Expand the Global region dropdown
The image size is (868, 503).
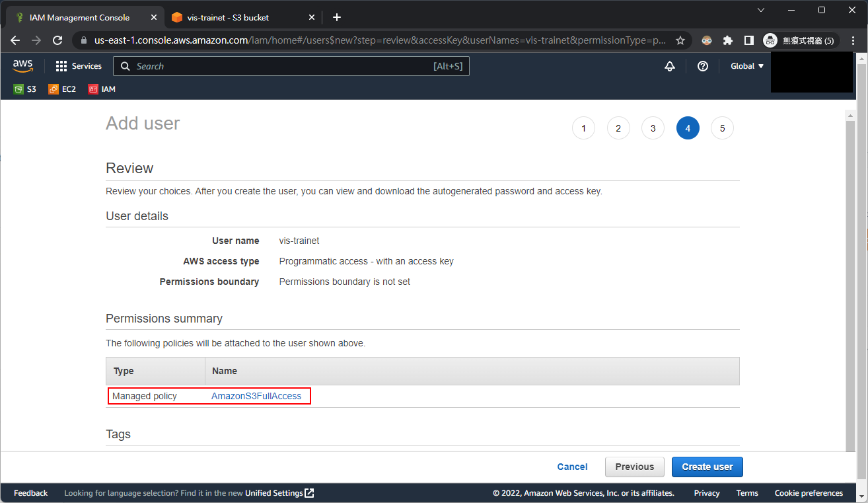point(747,66)
